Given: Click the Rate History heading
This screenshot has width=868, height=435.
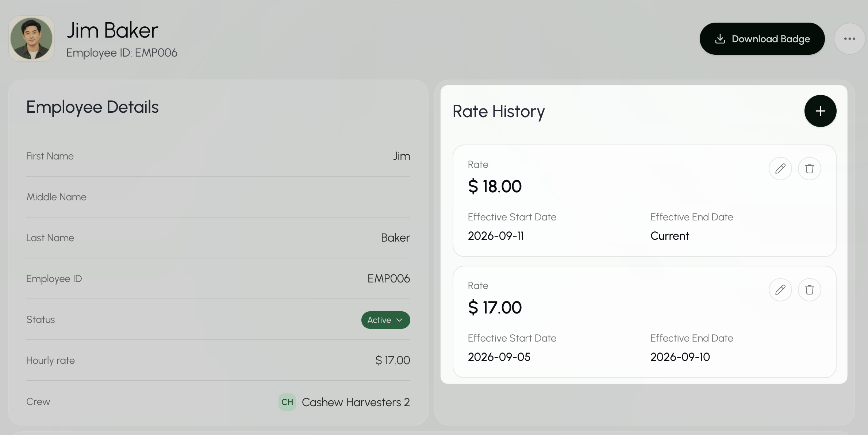Looking at the screenshot, I should tap(499, 111).
